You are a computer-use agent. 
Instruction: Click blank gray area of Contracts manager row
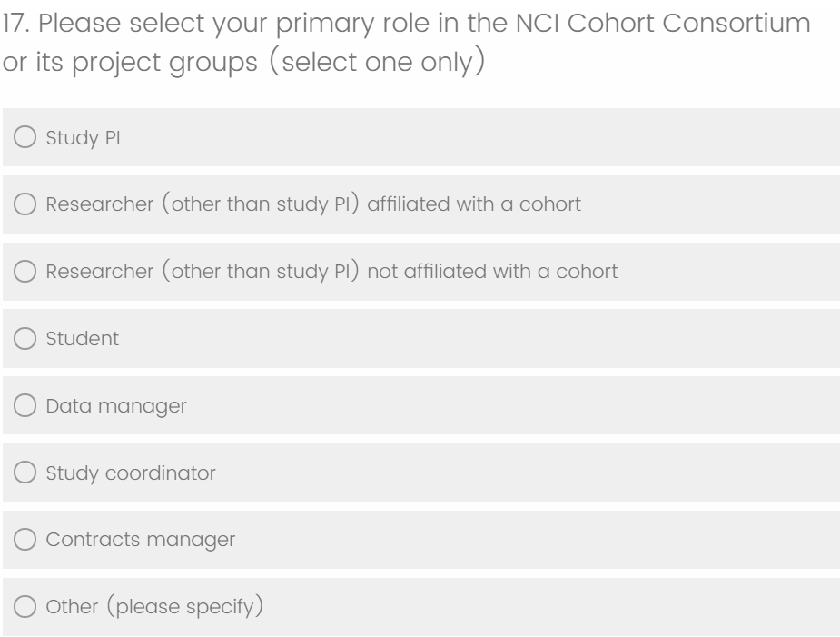(x=545, y=540)
